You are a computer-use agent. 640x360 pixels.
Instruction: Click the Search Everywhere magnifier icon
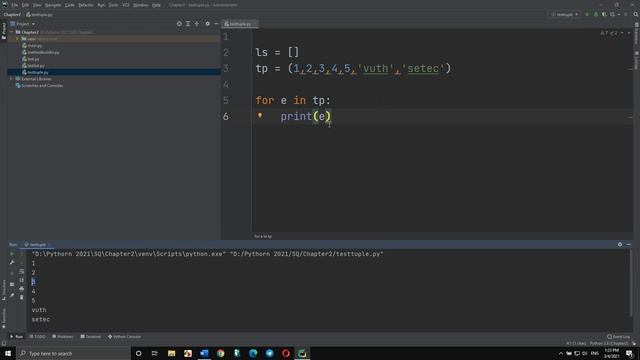(x=636, y=15)
